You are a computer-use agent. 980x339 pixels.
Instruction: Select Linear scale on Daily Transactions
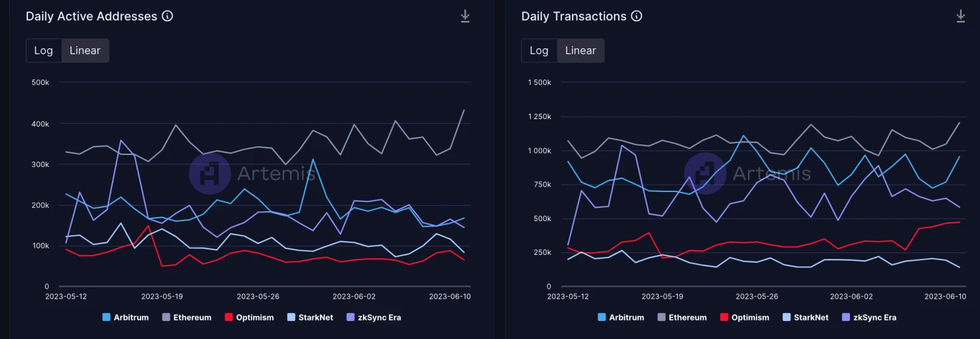pyautogui.click(x=580, y=50)
